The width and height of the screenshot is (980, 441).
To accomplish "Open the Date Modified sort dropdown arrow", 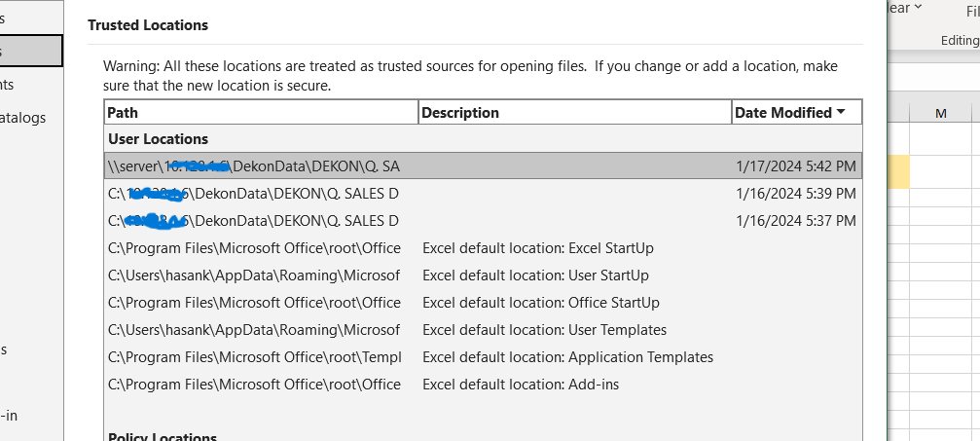I will coord(841,112).
